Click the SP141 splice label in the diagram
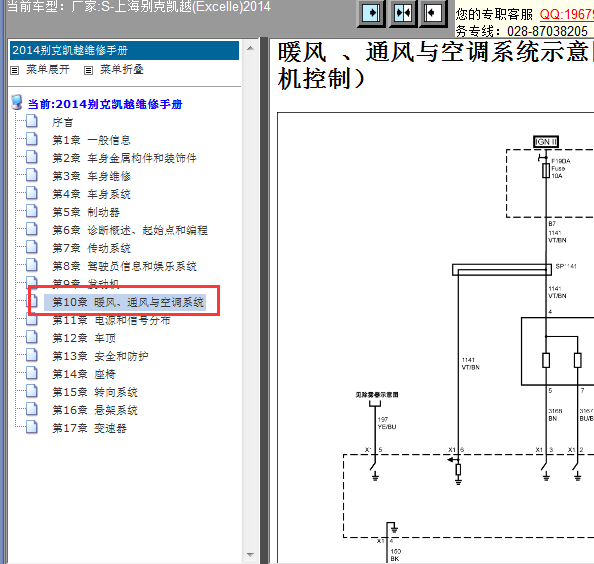The width and height of the screenshot is (594, 564). tap(566, 266)
